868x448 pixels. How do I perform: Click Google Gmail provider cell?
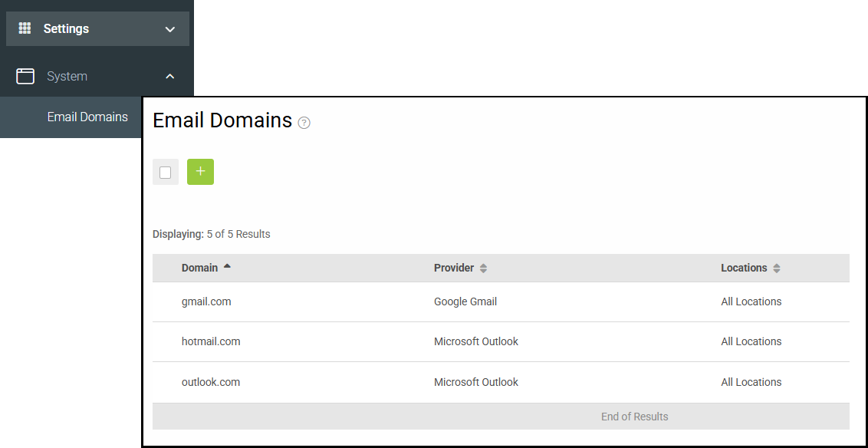(465, 301)
